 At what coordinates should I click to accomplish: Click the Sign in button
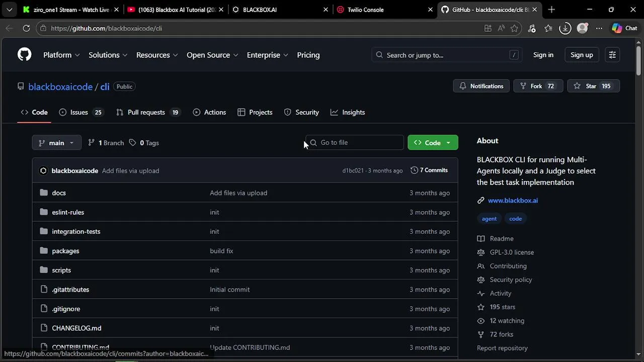(x=543, y=55)
